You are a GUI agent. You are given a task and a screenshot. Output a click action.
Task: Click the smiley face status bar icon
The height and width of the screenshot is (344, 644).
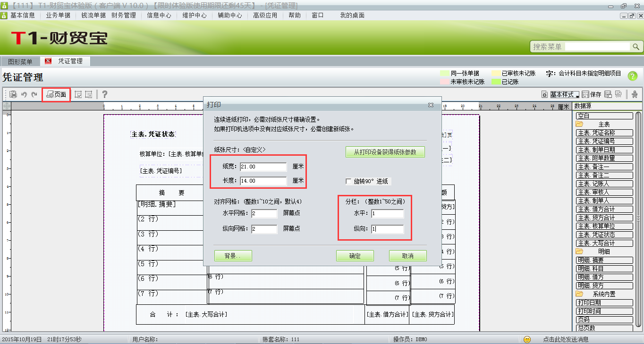pyautogui.click(x=527, y=339)
